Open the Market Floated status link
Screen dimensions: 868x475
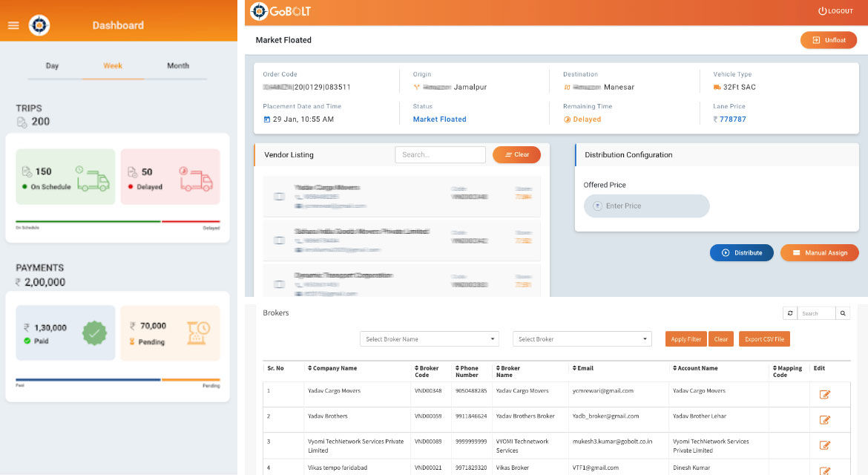tap(439, 119)
